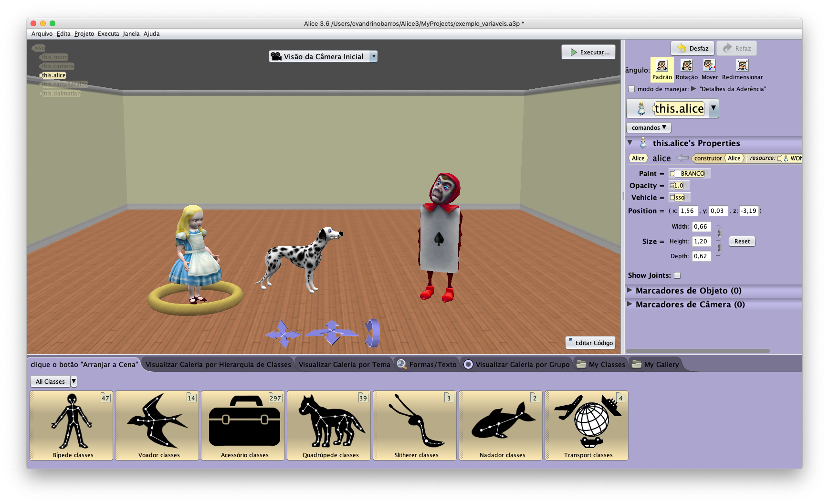This screenshot has width=829, height=504.
Task: Click the camera rotate arrow control
Action: [x=372, y=333]
